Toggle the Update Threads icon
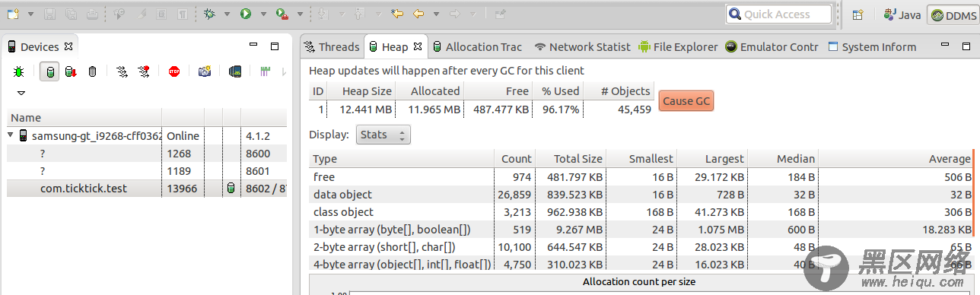Screen dimensions: 980x295 (x=122, y=71)
